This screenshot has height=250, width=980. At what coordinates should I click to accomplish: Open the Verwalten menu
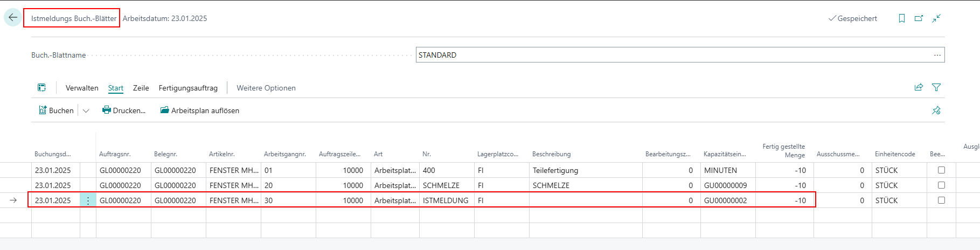[x=82, y=88]
